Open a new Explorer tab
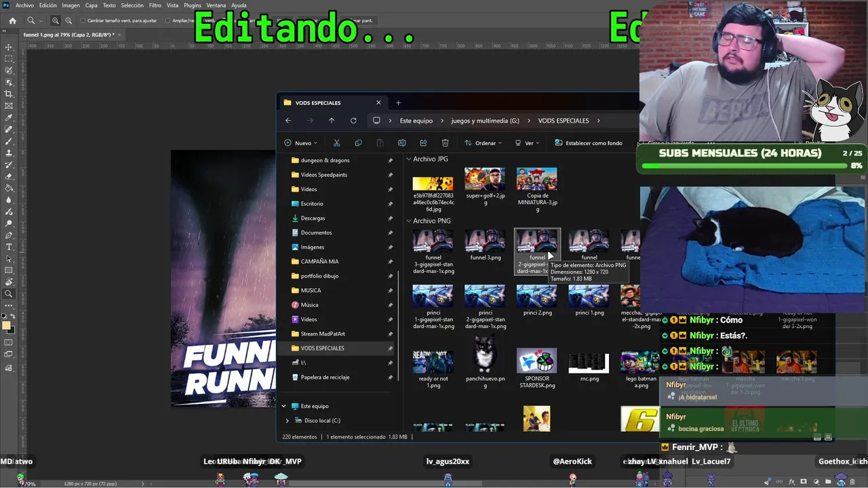868x488 pixels. point(398,103)
